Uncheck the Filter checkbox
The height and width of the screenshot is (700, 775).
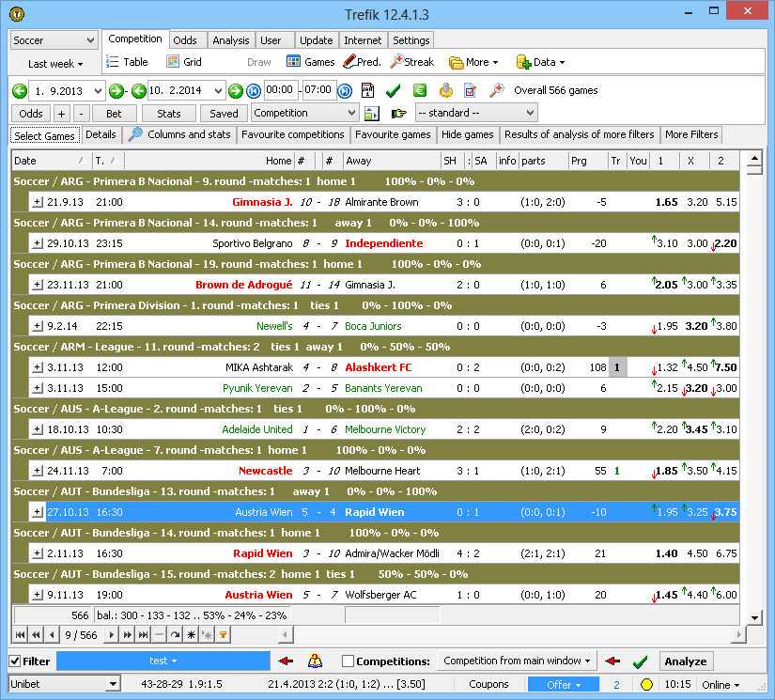pos(16,661)
